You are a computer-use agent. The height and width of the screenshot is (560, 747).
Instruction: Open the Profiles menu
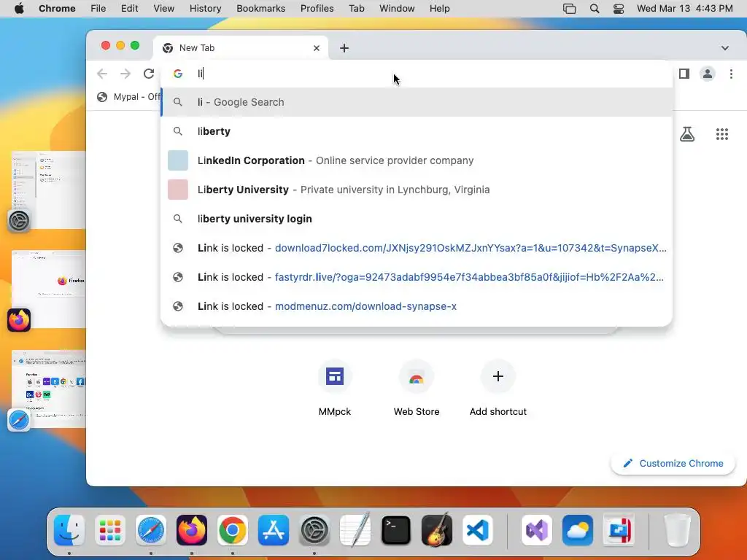coord(317,9)
